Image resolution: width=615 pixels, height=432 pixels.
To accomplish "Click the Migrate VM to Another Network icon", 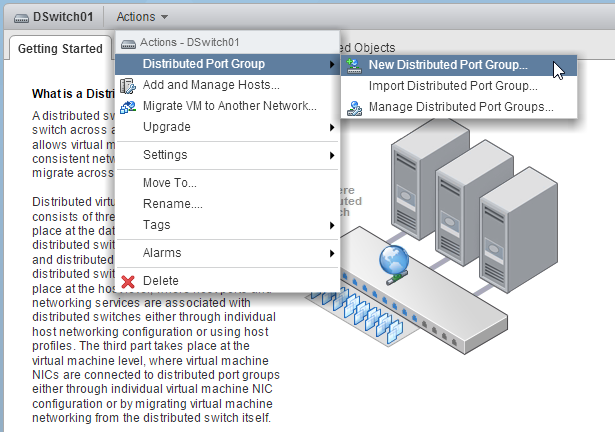I will click(x=128, y=106).
